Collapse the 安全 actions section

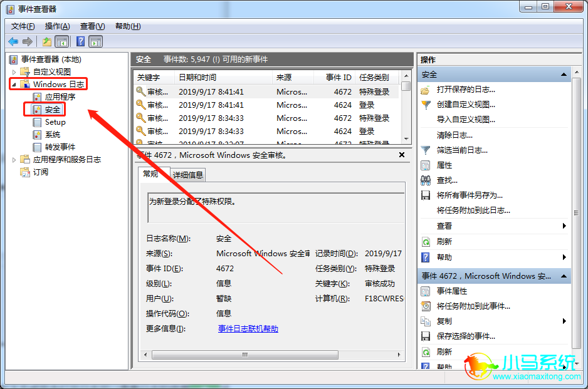(x=564, y=75)
